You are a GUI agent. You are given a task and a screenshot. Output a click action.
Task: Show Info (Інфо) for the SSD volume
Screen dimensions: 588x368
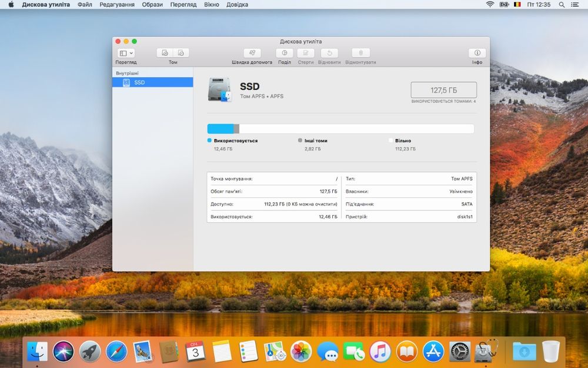[477, 53]
